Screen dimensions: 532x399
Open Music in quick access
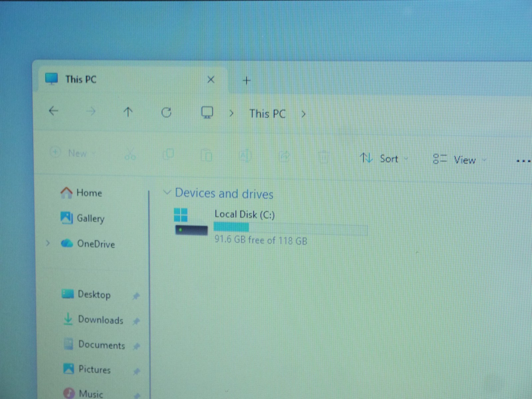click(x=83, y=393)
